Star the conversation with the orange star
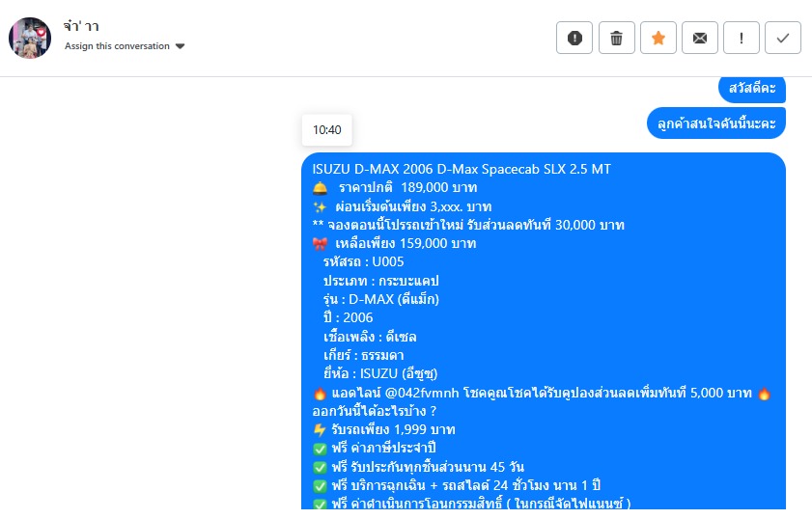Viewport: 812px width, 519px height. coord(658,38)
